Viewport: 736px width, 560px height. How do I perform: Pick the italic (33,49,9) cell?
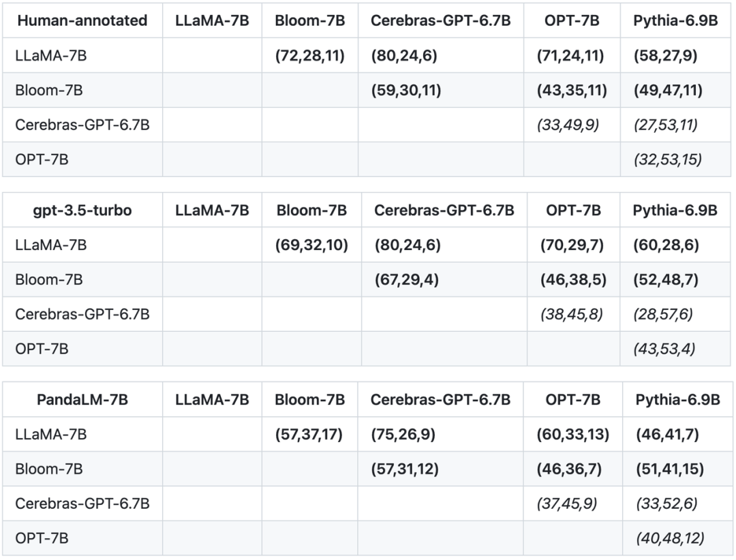pyautogui.click(x=569, y=125)
